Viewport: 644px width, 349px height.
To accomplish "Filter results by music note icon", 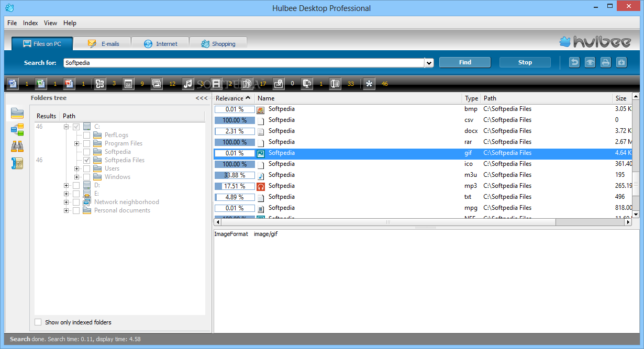I will [188, 83].
